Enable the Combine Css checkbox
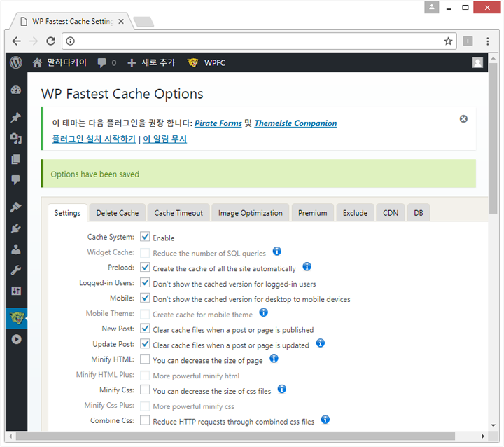 [145, 420]
